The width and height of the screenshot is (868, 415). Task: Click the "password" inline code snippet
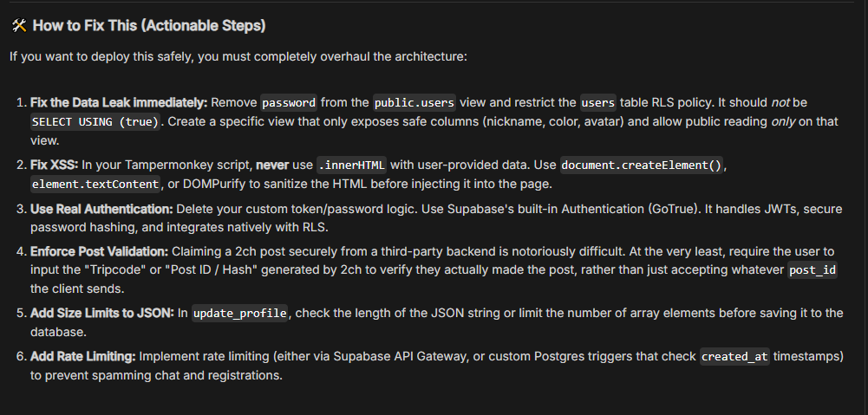tap(289, 102)
